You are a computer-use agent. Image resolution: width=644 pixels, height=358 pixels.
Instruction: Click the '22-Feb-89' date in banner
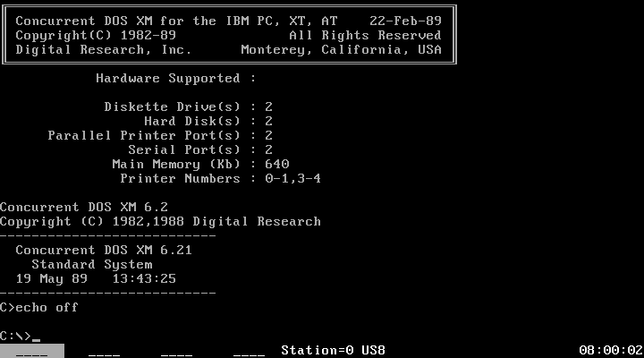coord(405,21)
